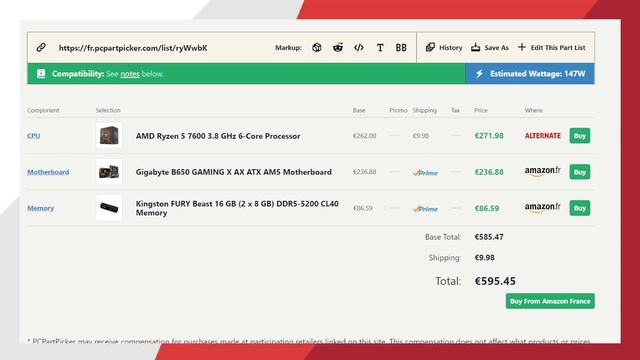The width and height of the screenshot is (640, 360).
Task: Click Prime badge in the Memory row
Action: coord(425,209)
